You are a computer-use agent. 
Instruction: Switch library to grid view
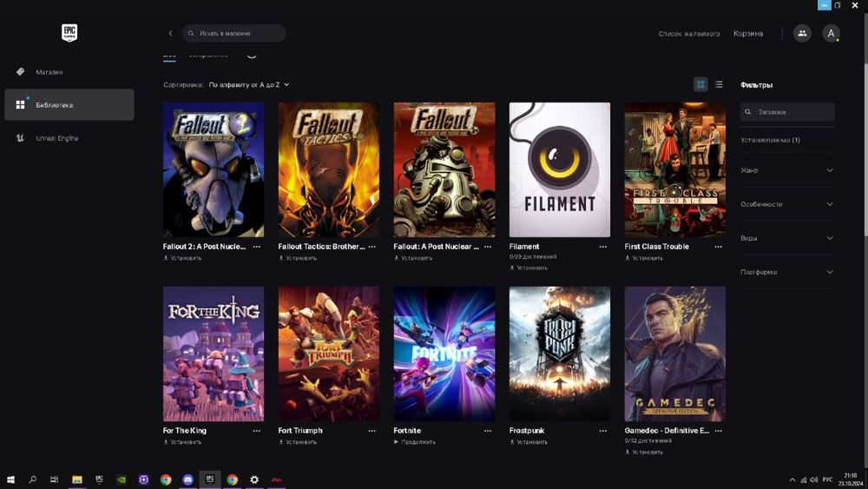(x=700, y=84)
